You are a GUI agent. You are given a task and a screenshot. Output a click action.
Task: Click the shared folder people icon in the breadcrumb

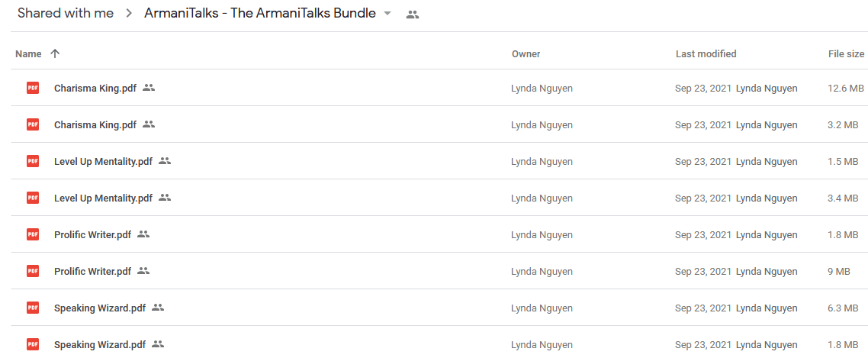click(x=413, y=15)
